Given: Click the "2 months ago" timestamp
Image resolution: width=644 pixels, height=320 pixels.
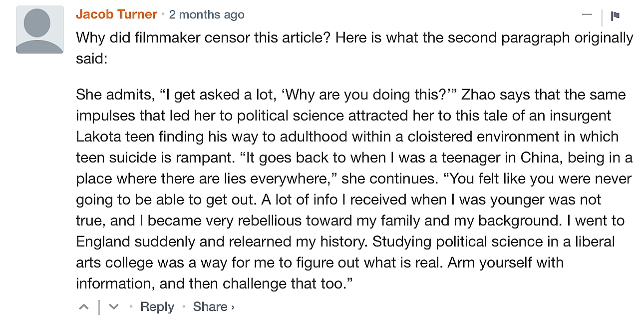Looking at the screenshot, I should [207, 14].
